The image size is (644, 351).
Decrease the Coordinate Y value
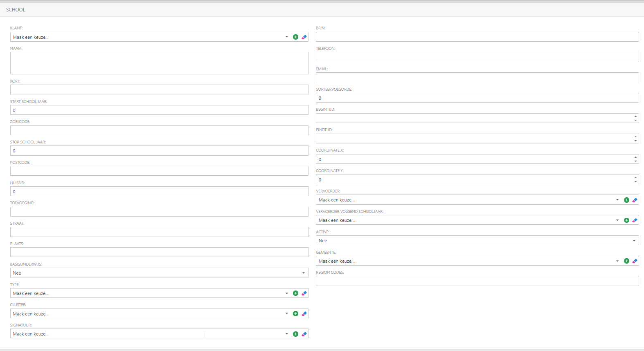coord(635,181)
